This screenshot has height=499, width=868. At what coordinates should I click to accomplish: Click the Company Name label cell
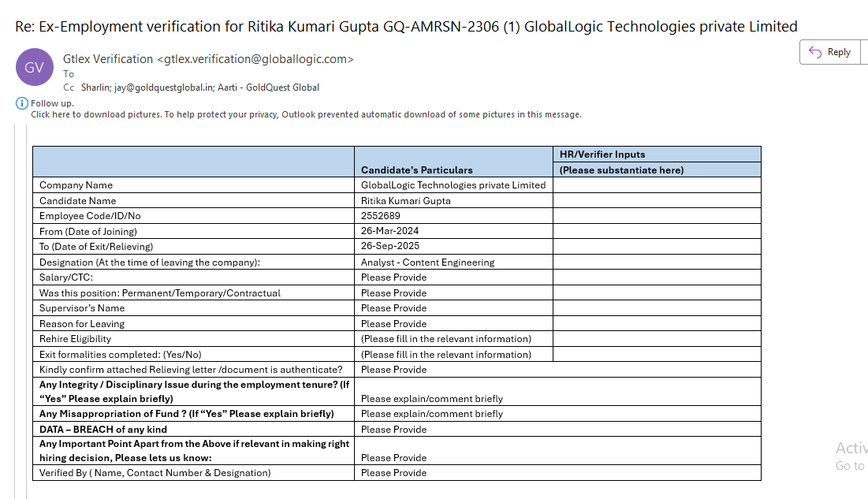[x=193, y=185]
